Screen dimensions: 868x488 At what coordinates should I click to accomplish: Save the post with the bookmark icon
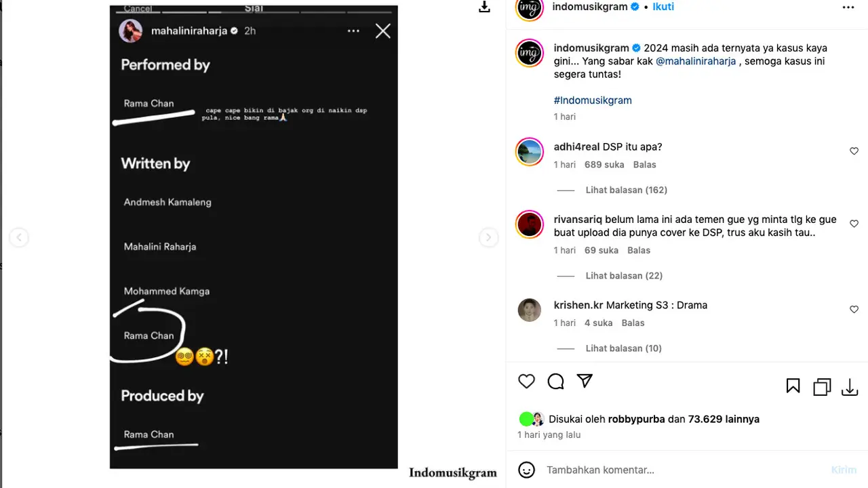pos(793,385)
